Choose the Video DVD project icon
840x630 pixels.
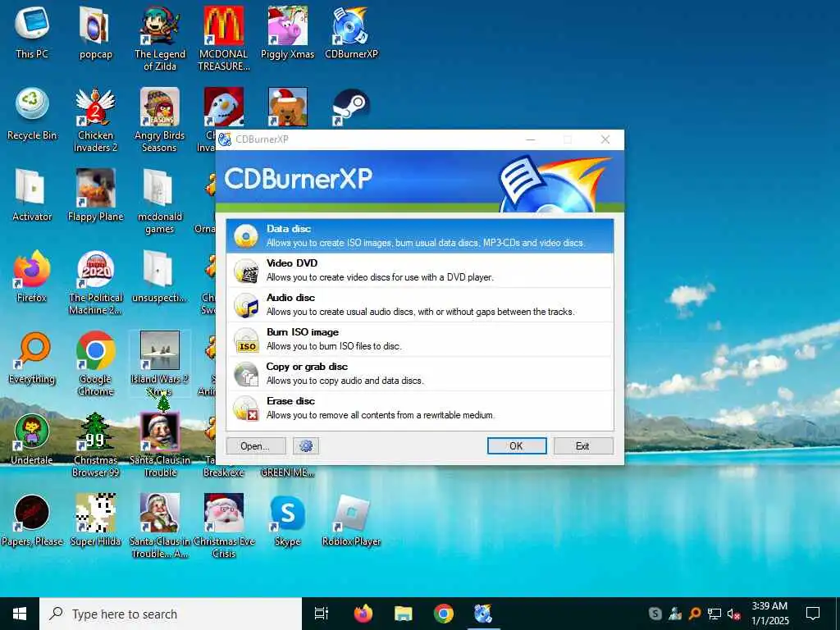click(x=246, y=271)
